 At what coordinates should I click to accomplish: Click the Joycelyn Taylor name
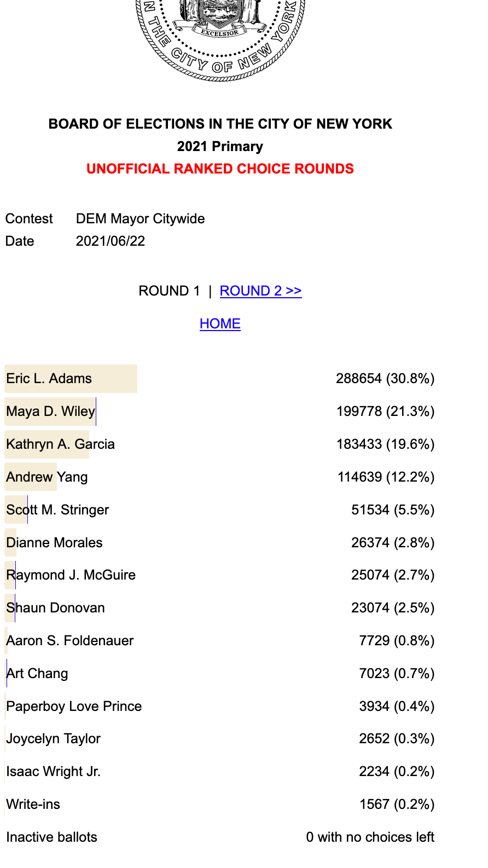tap(53, 739)
